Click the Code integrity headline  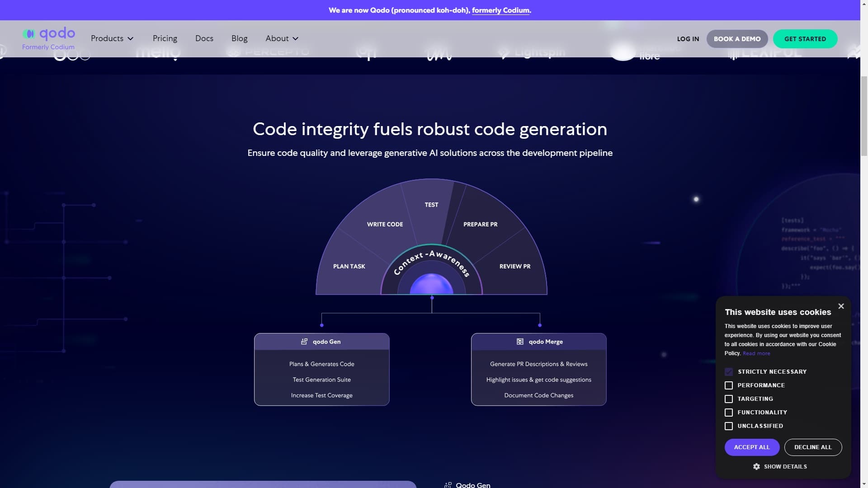430,129
